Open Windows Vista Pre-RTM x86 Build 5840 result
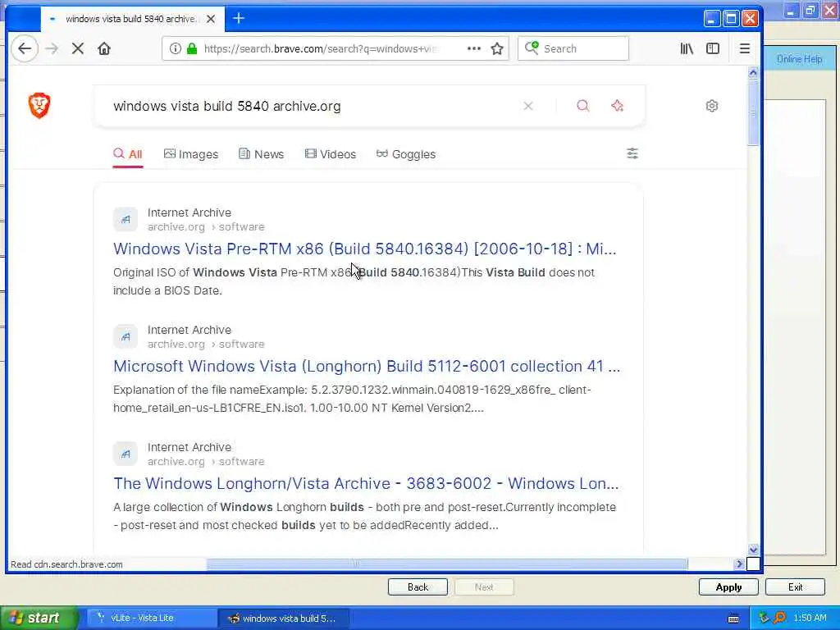The height and width of the screenshot is (630, 840). click(x=365, y=249)
